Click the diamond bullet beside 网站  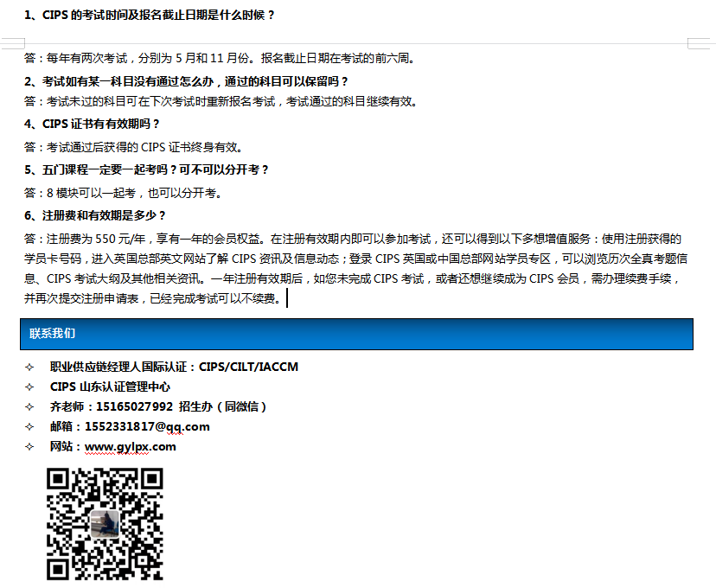(29, 446)
